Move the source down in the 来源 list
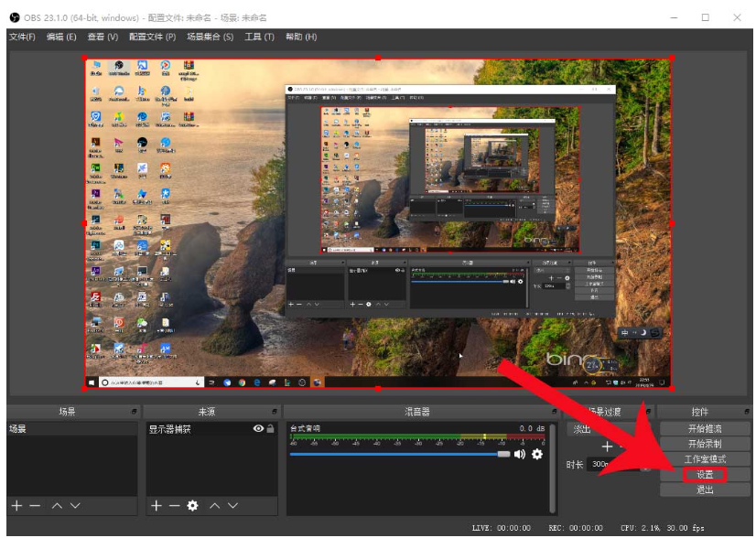Viewport: 756px width, 538px height. (x=232, y=506)
